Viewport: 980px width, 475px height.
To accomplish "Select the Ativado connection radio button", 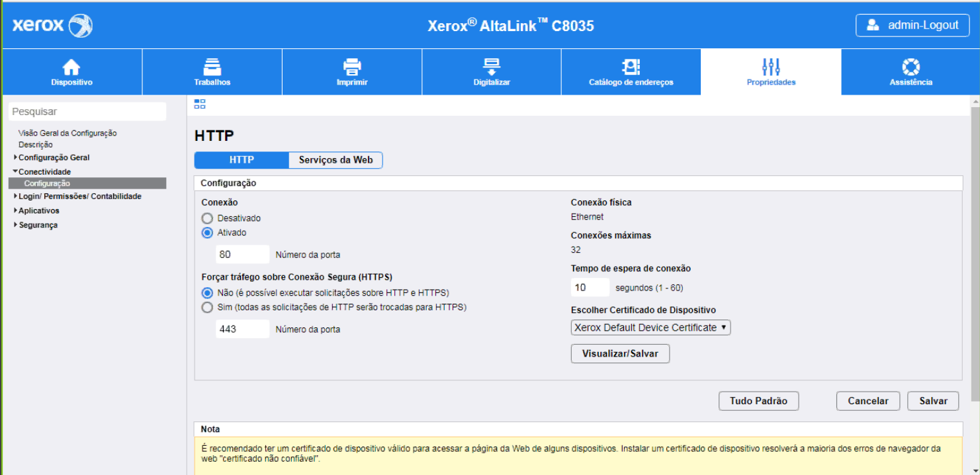I will (207, 233).
